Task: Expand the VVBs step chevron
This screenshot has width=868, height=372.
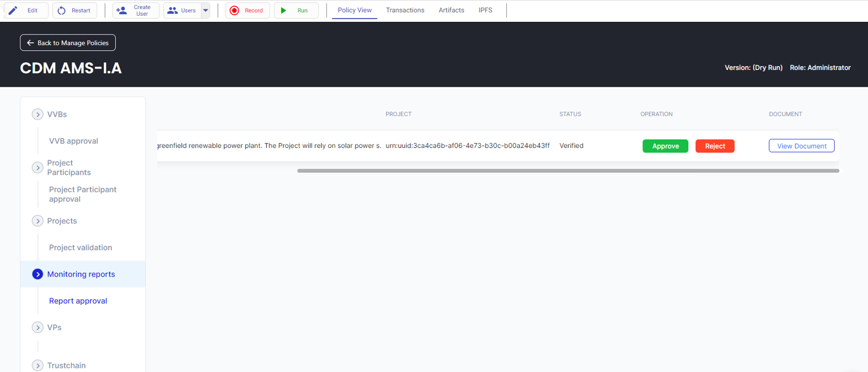Action: [38, 115]
